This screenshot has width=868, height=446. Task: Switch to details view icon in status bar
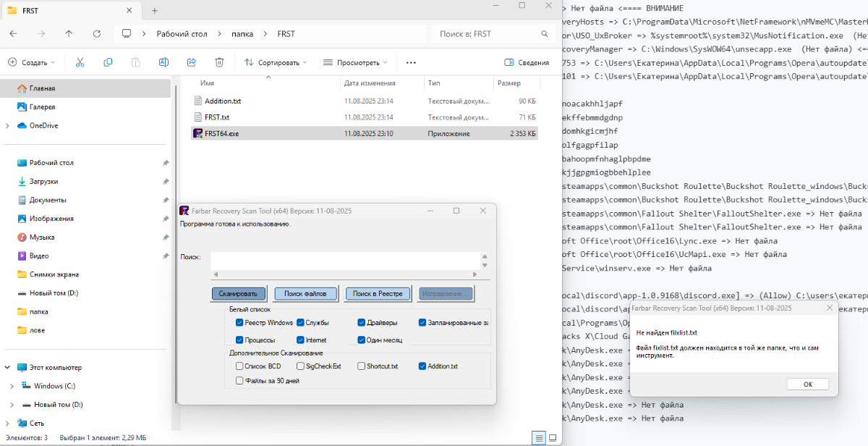click(537, 437)
